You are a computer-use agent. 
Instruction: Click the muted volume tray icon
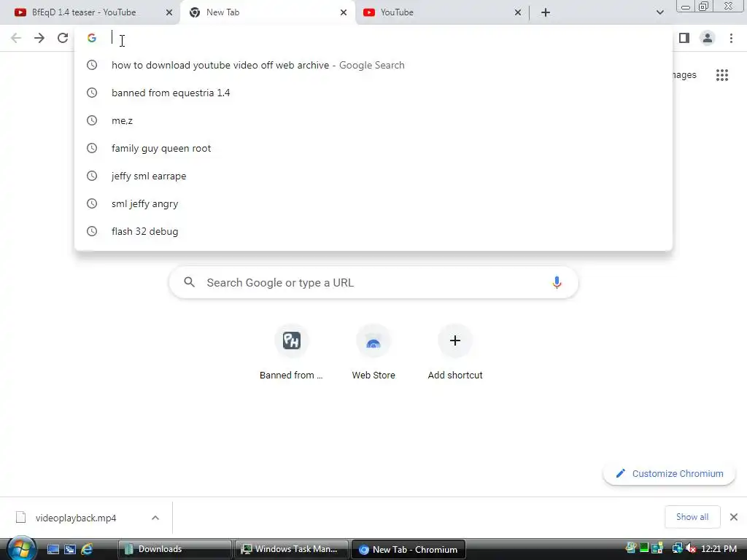point(690,548)
